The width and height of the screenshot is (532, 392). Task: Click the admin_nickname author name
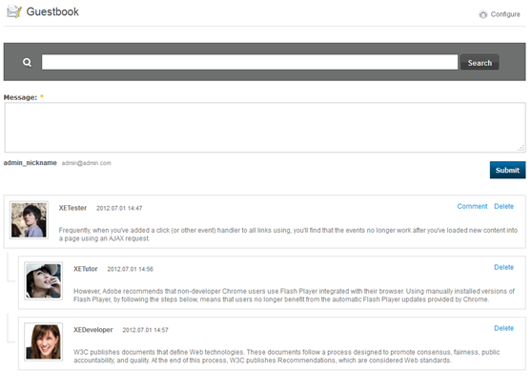coord(31,163)
